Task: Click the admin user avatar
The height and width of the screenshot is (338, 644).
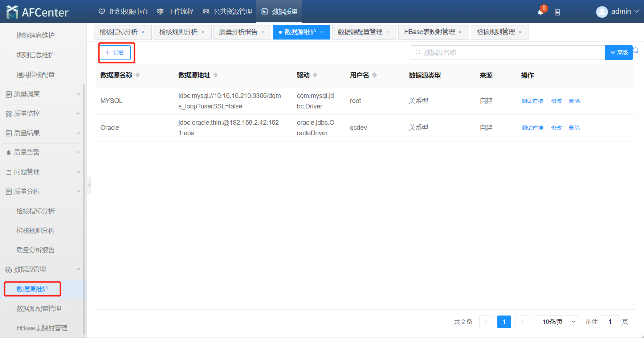Action: (x=602, y=12)
